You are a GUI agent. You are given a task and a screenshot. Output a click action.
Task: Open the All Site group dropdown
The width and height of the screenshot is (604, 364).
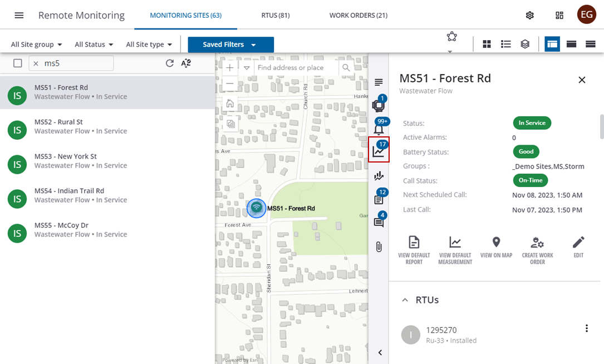pyautogui.click(x=35, y=44)
